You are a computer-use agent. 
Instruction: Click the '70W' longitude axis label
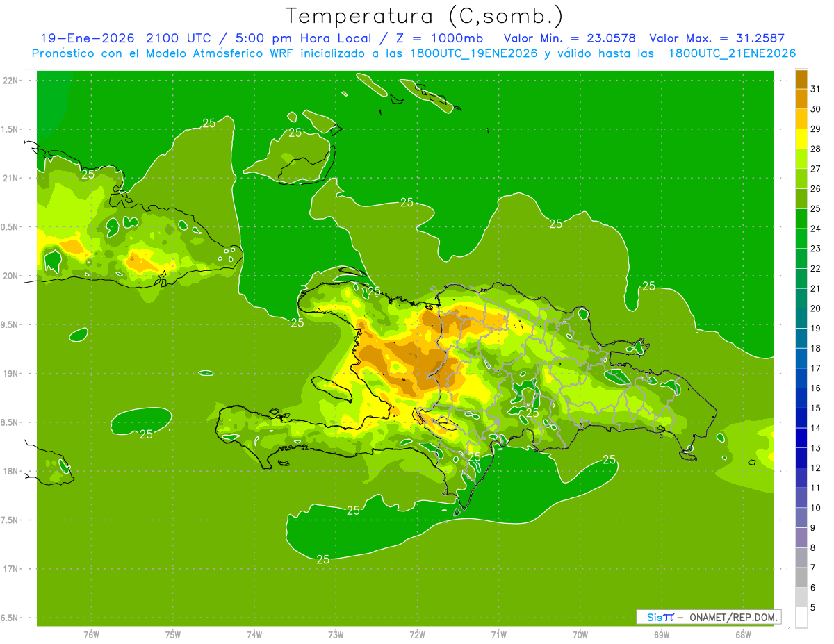pyautogui.click(x=580, y=635)
